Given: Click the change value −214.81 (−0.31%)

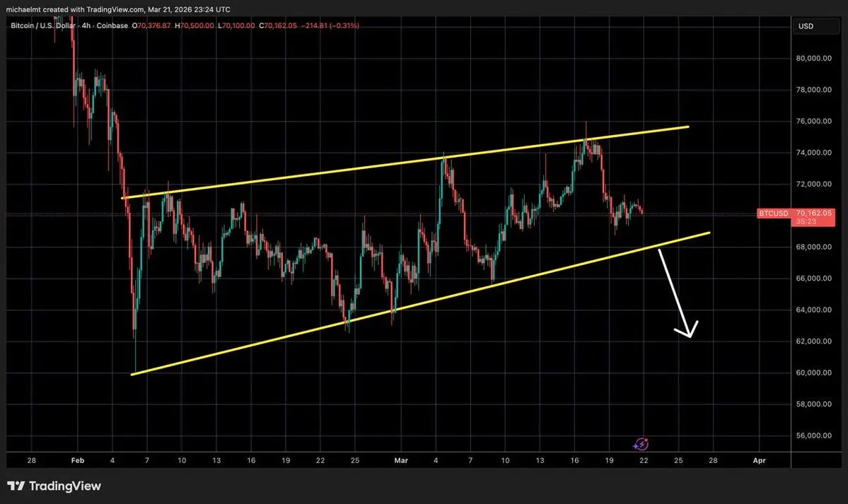Looking at the screenshot, I should pyautogui.click(x=330, y=25).
